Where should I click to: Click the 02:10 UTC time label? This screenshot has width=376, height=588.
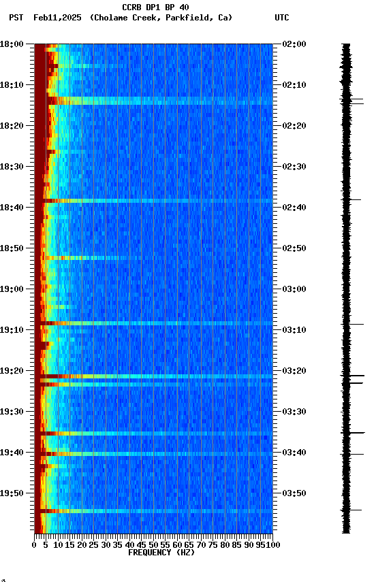pyautogui.click(x=294, y=85)
